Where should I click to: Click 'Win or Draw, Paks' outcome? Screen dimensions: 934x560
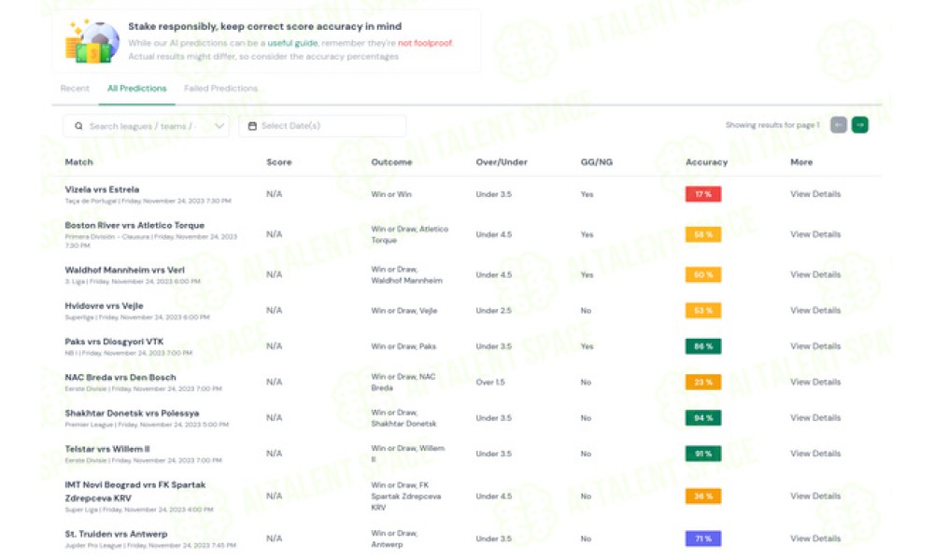(403, 346)
